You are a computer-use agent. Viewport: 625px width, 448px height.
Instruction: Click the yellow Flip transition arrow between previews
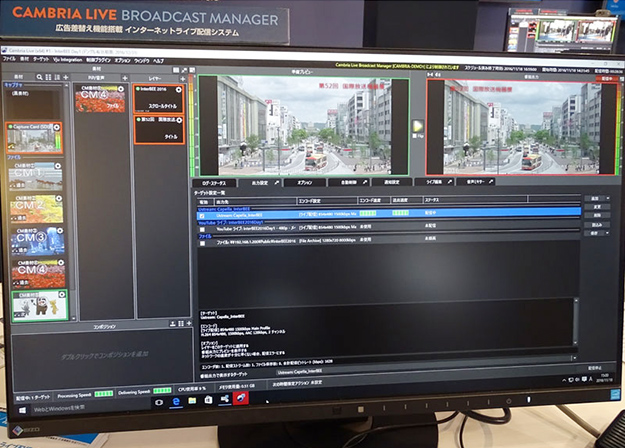(418, 126)
